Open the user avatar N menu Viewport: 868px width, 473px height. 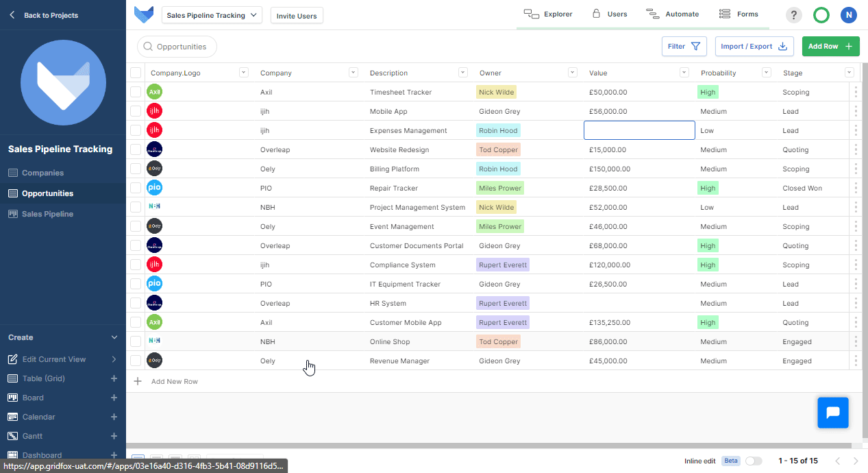click(849, 15)
